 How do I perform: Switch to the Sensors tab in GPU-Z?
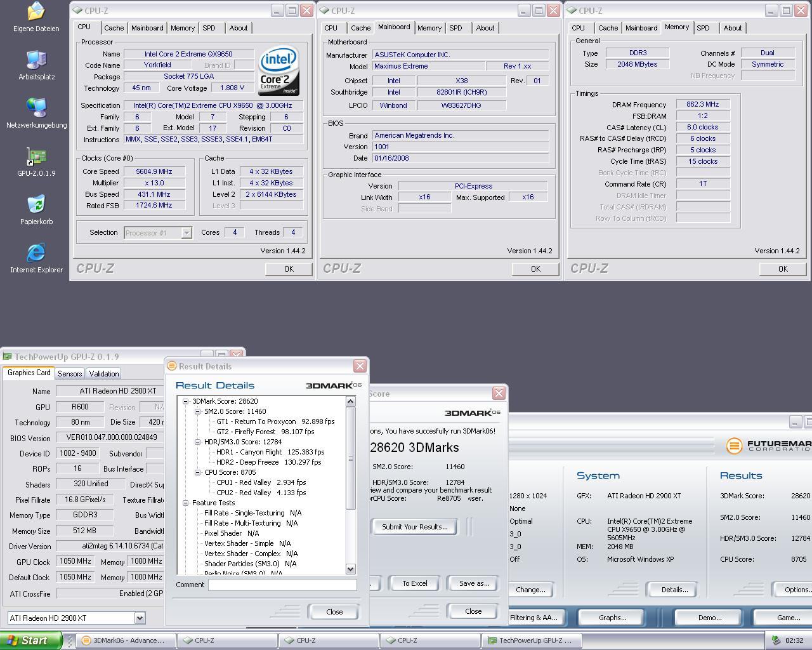(x=70, y=374)
